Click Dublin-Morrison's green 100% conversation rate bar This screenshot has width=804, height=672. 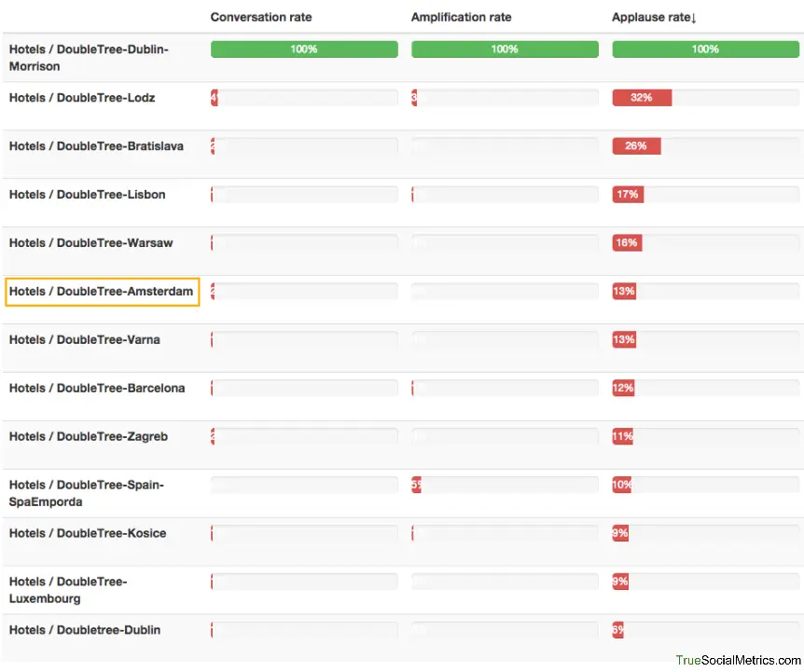point(304,49)
